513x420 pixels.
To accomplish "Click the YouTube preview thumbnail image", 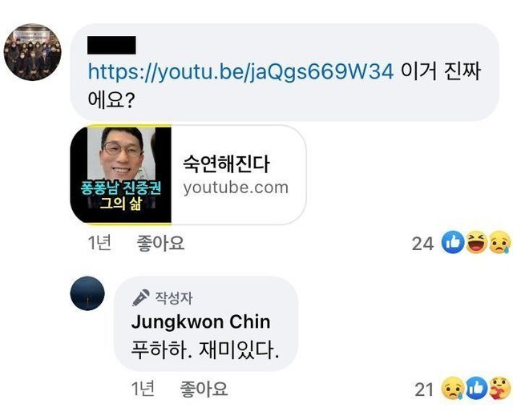I will [121, 175].
